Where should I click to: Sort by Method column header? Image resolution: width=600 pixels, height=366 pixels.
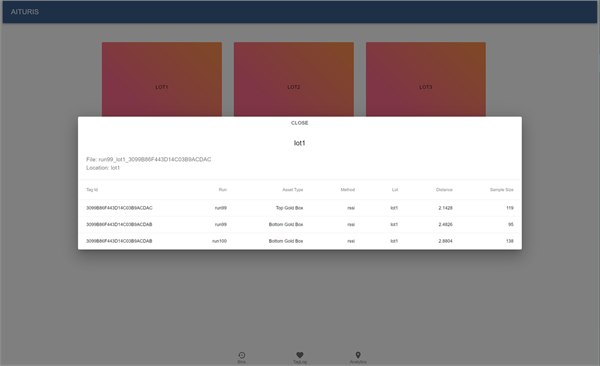click(348, 190)
